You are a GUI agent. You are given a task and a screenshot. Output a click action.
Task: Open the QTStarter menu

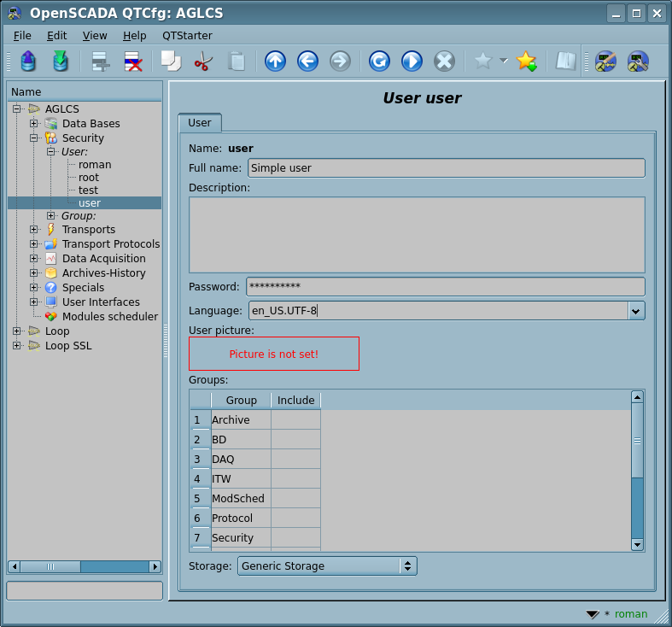187,35
